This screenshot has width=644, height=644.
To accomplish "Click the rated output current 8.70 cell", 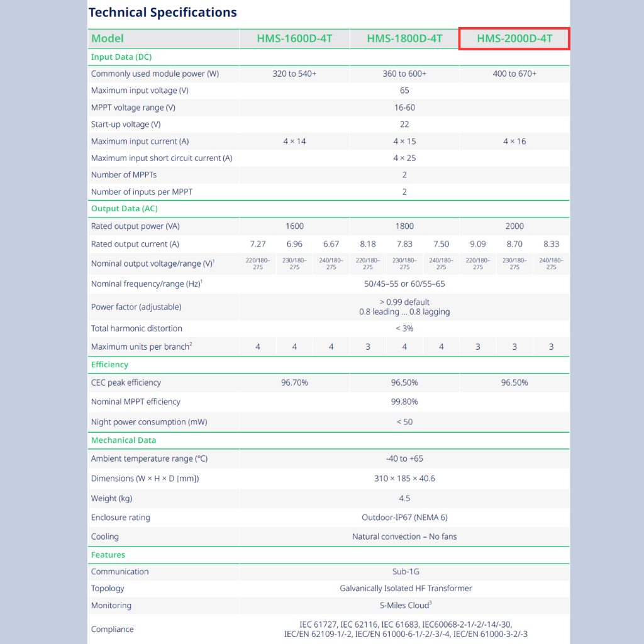I will click(514, 245).
